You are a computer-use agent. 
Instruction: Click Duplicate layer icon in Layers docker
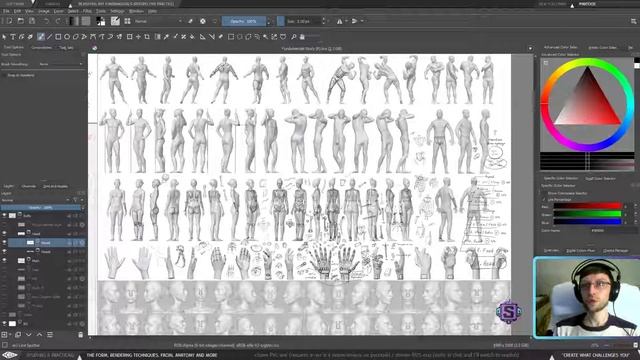coord(18,335)
